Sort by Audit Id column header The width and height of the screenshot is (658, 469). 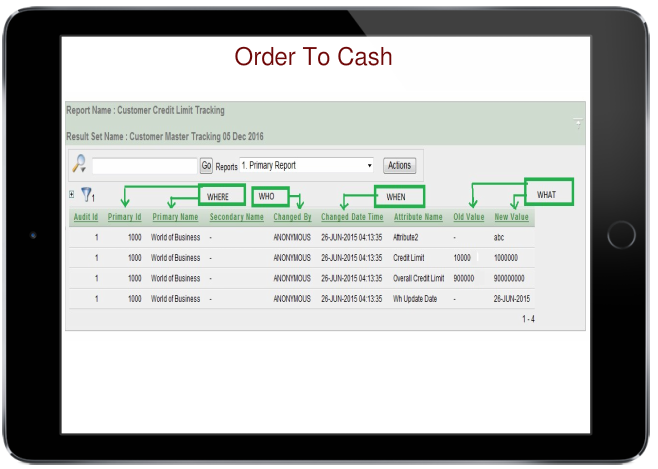click(86, 217)
